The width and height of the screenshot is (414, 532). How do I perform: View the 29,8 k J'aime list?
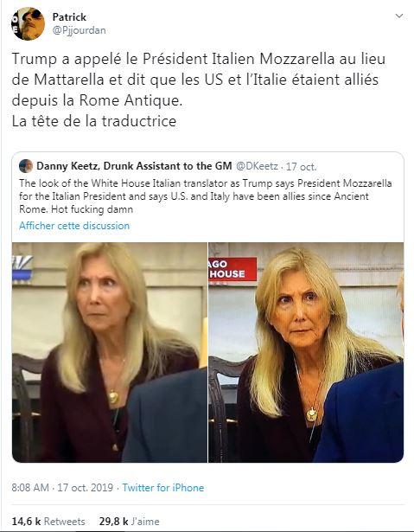(129, 521)
